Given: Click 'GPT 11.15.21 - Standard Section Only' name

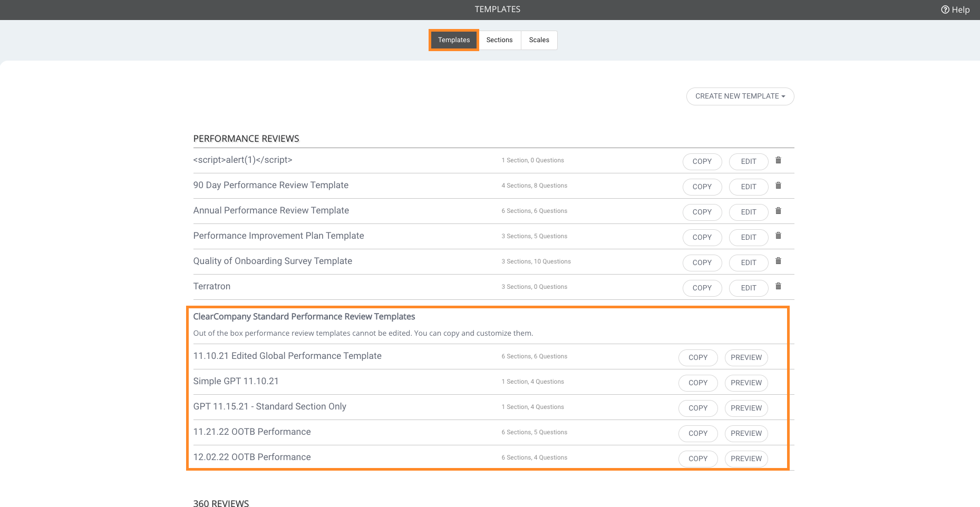Looking at the screenshot, I should coord(270,407).
